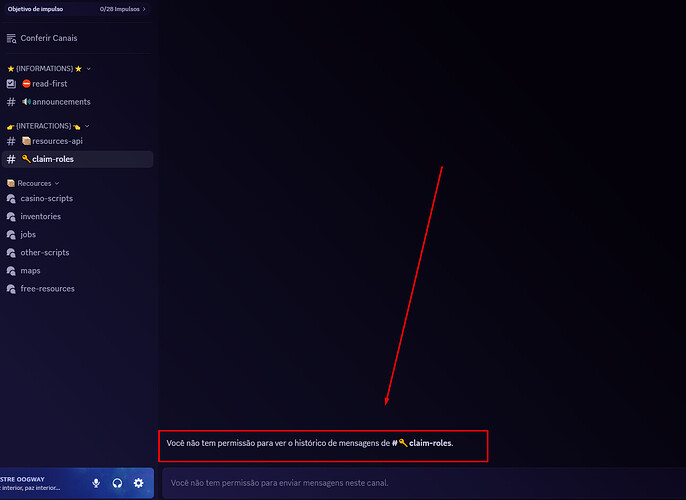Image resolution: width=686 pixels, height=500 pixels.
Task: Click the megaphone emoji on announcements
Action: pos(26,101)
